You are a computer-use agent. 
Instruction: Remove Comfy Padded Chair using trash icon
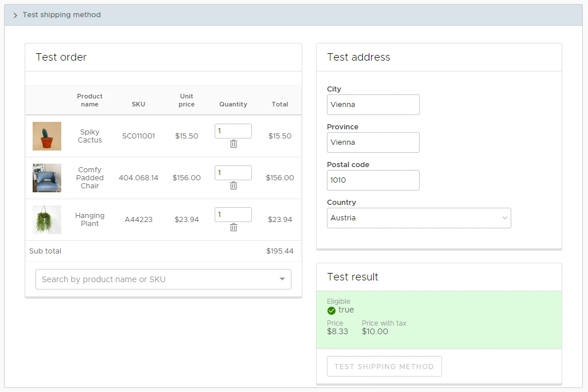pos(234,185)
